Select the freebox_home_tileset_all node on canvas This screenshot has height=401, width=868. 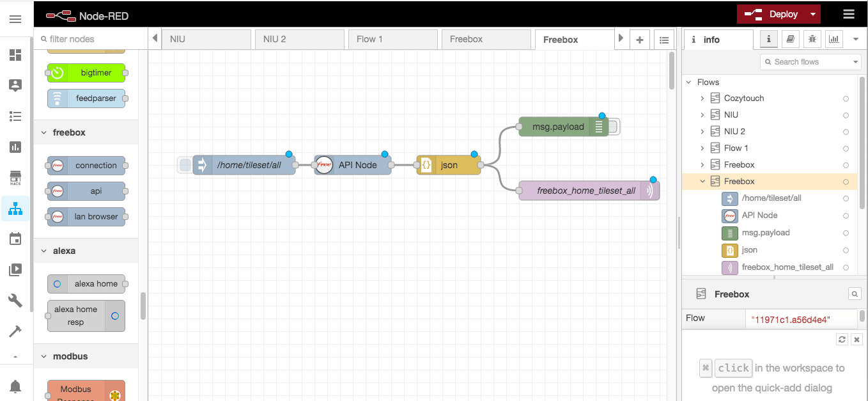pos(589,191)
